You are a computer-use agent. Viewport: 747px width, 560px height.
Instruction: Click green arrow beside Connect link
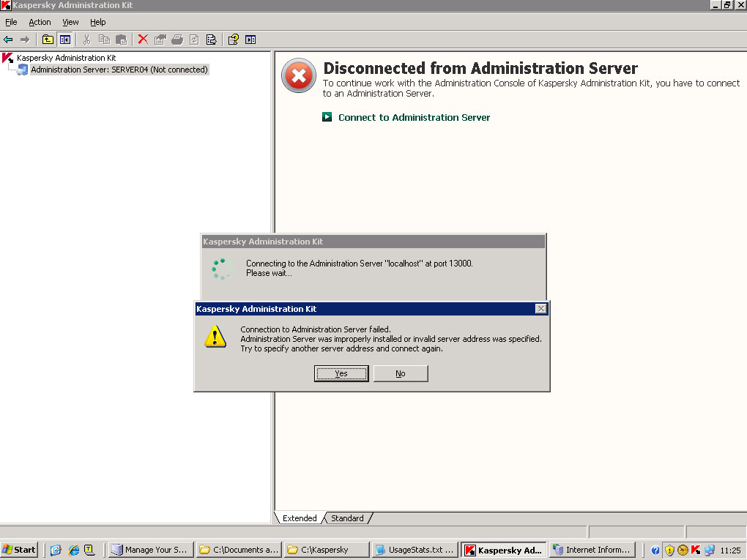pos(327,116)
